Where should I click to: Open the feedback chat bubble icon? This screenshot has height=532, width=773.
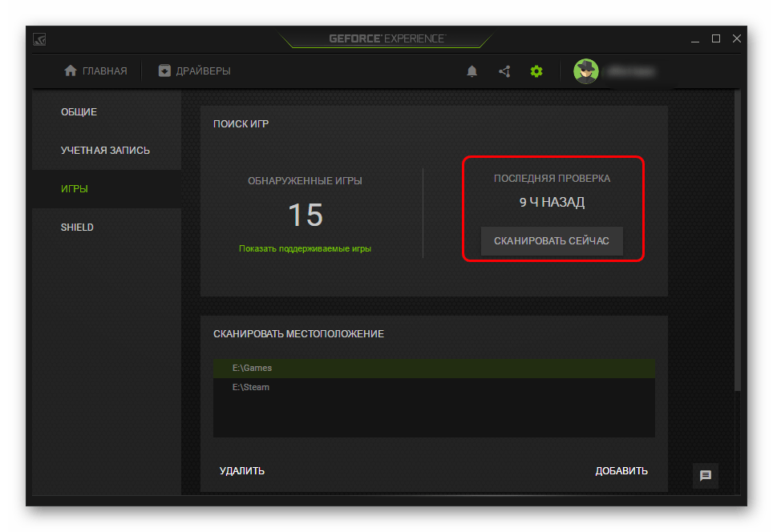click(706, 475)
